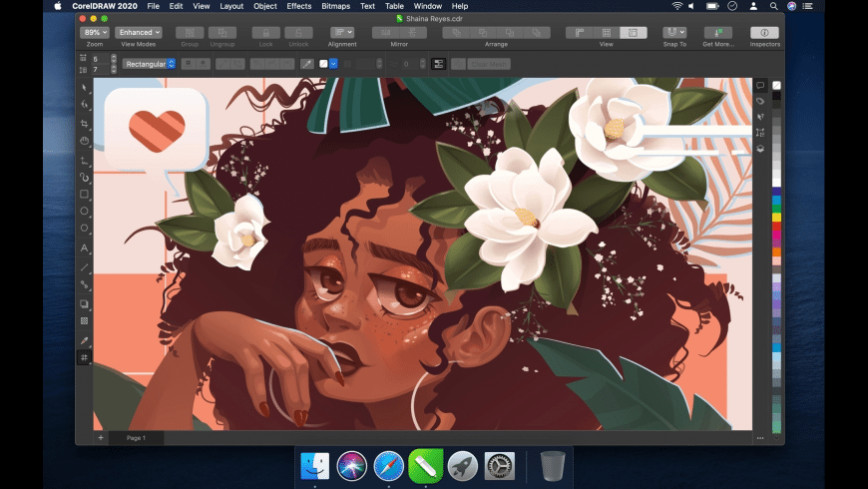Open Finder from the Dock
Viewport: 868px width, 489px height.
coord(314,466)
